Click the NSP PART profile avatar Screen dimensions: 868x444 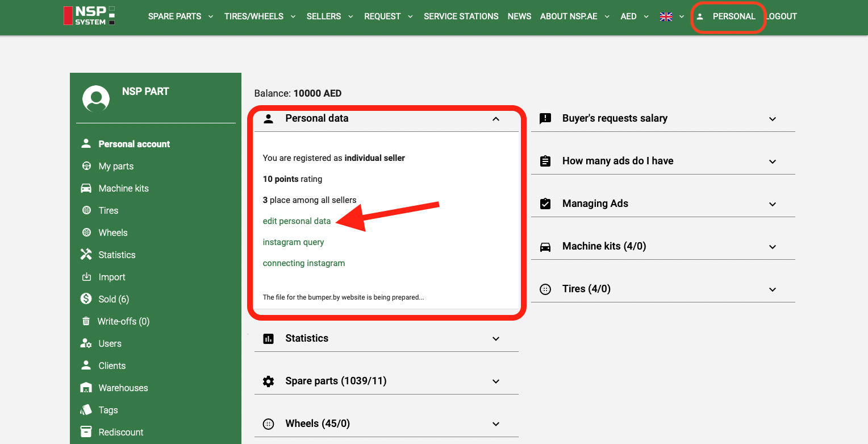[96, 99]
